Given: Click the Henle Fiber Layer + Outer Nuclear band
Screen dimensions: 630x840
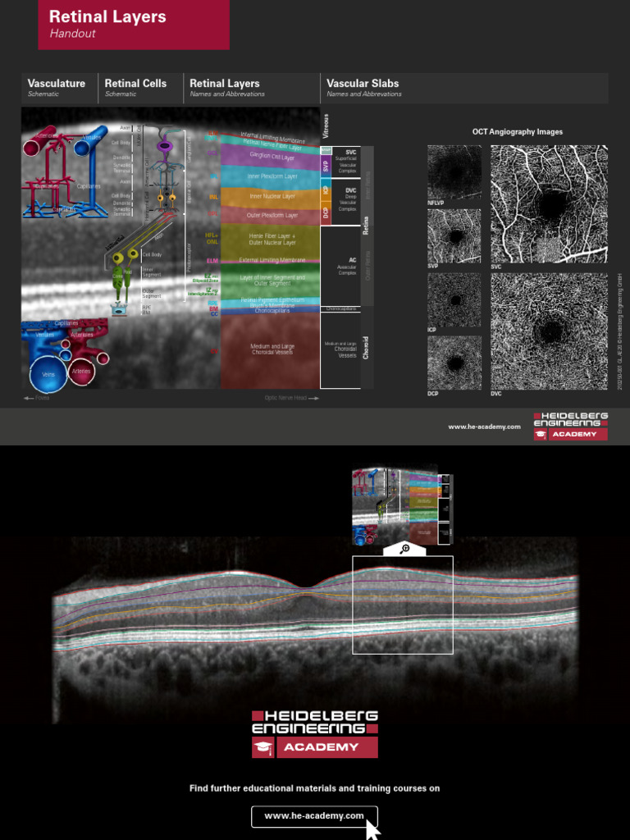Looking at the screenshot, I should pos(271,241).
